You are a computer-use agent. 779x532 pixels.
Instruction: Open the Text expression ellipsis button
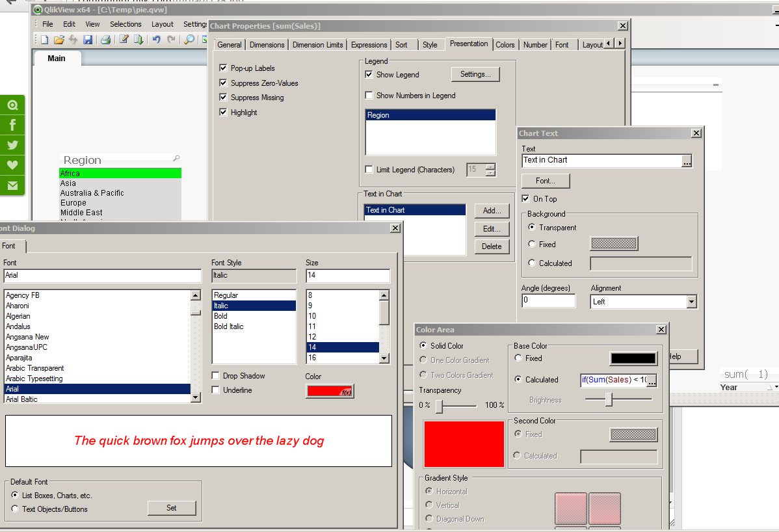pos(687,161)
